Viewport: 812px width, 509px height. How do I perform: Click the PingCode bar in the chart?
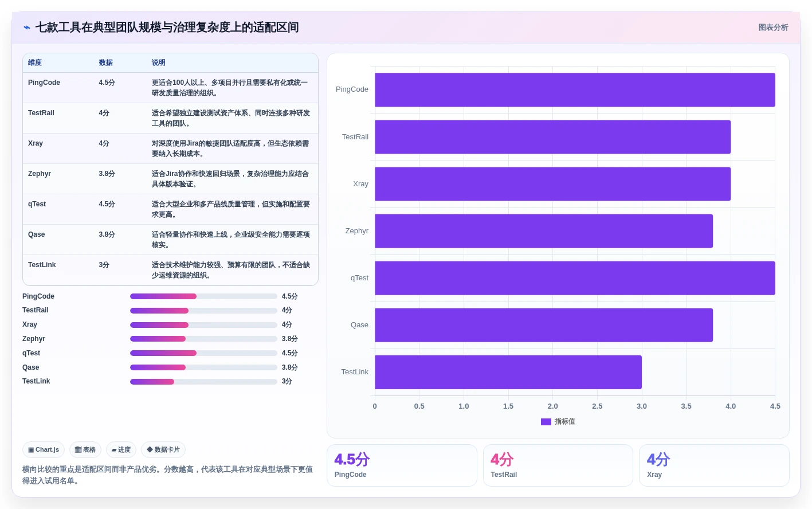coord(575,90)
